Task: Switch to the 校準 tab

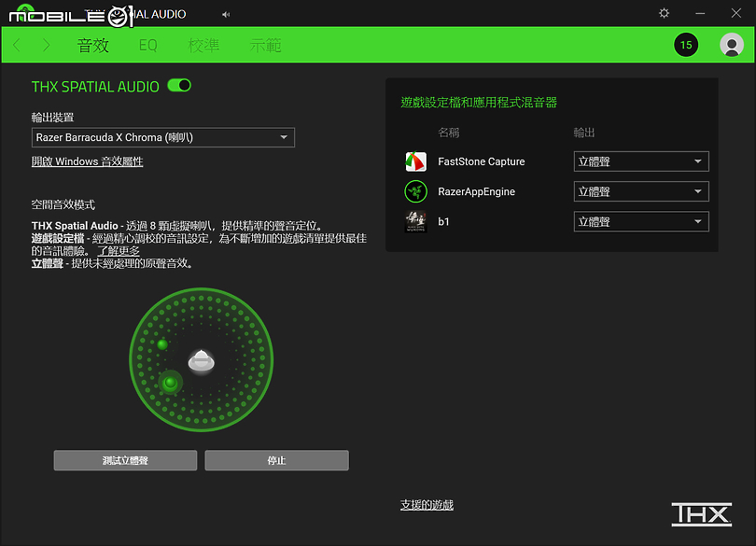Action: (x=203, y=46)
